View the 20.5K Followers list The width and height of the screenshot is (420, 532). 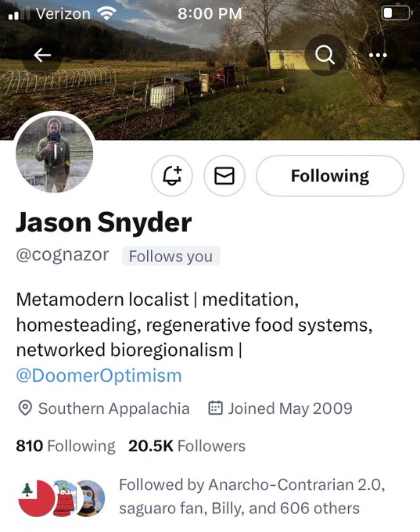[x=187, y=446]
